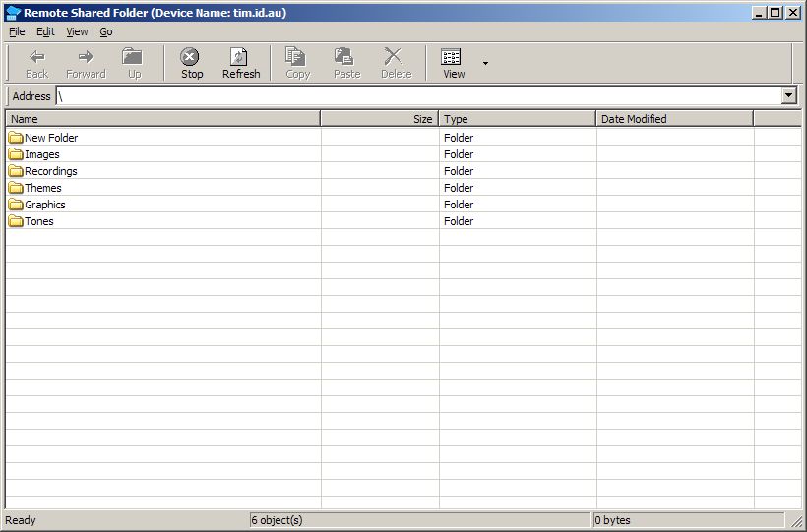Sort by the Date Modified column header
The height and width of the screenshot is (532, 807).
[674, 119]
